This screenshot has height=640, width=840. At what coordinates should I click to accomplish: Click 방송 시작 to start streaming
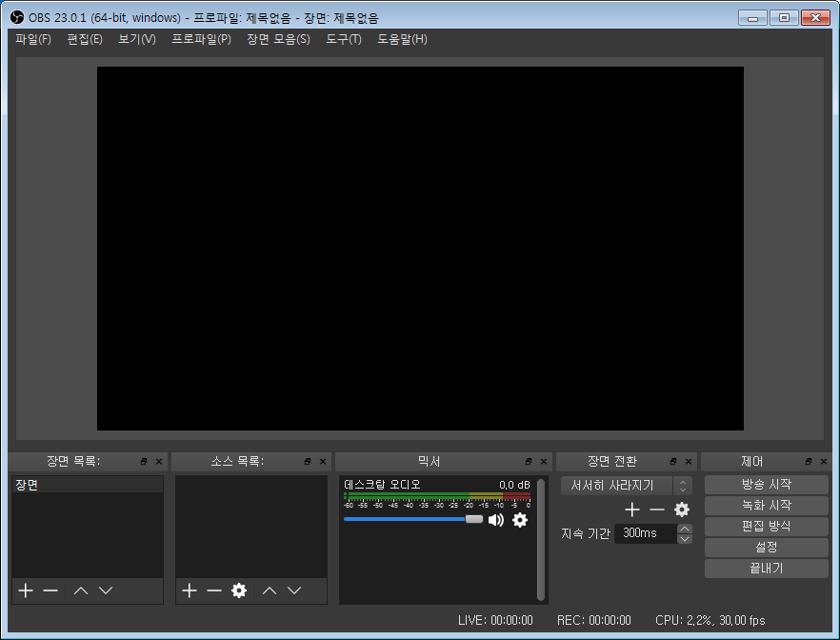[767, 485]
